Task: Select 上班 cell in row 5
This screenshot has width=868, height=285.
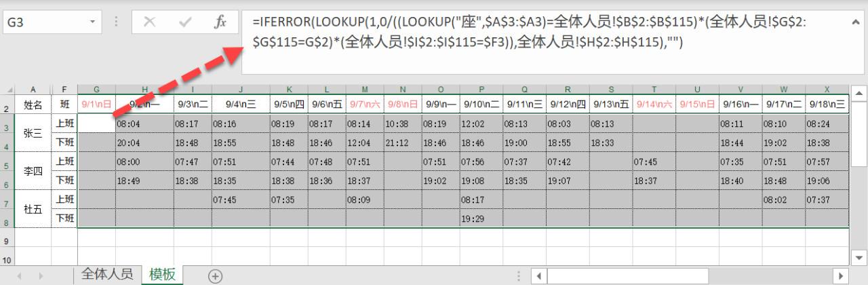Action: (64, 162)
